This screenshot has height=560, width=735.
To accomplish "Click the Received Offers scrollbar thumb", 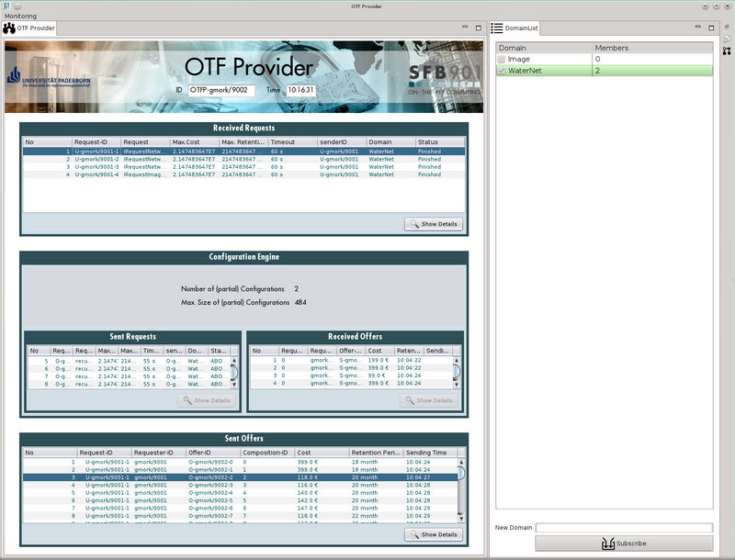I will click(x=456, y=372).
